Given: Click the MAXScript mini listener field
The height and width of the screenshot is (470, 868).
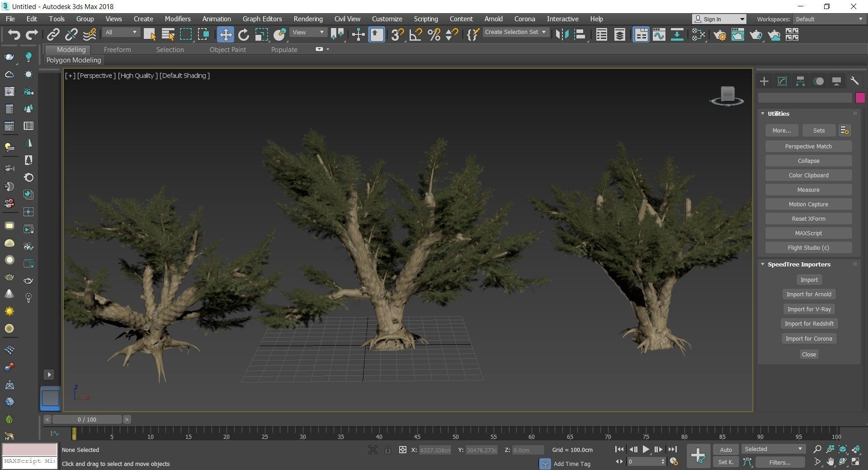Looking at the screenshot, I should [x=30, y=461].
